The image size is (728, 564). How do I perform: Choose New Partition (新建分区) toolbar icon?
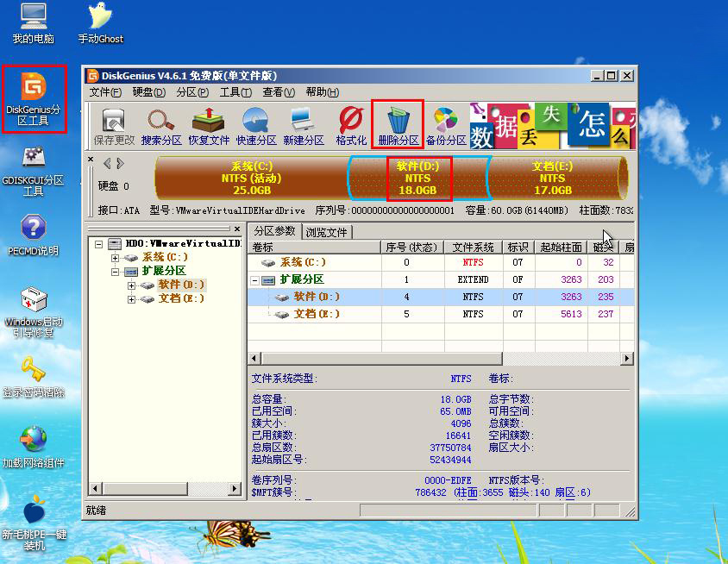[x=303, y=126]
